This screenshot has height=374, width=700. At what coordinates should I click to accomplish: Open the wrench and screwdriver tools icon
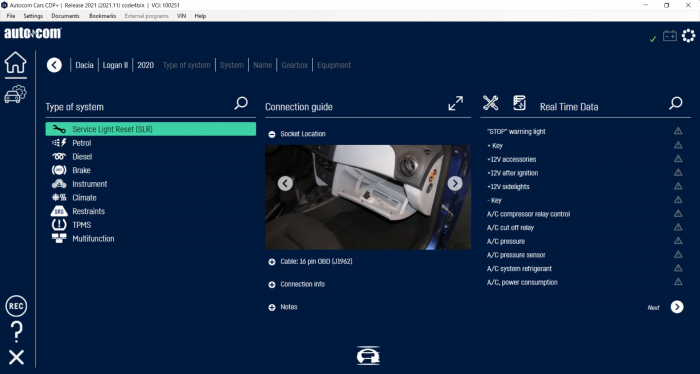coord(491,103)
